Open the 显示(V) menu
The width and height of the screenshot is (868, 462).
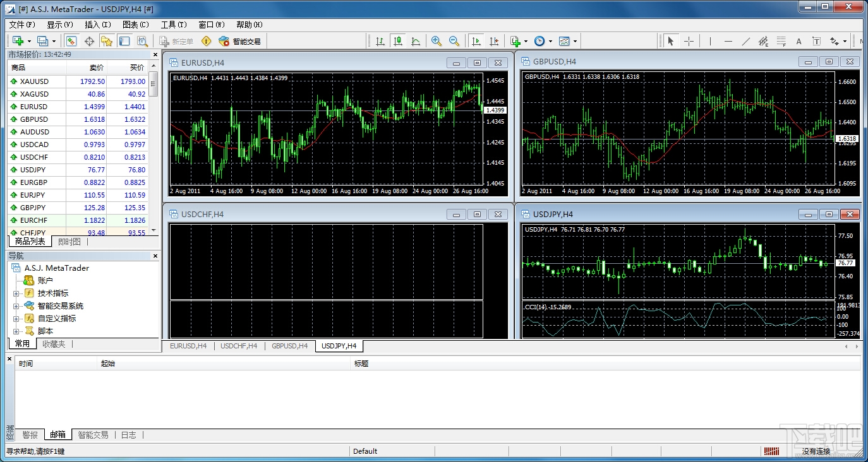[x=60, y=25]
